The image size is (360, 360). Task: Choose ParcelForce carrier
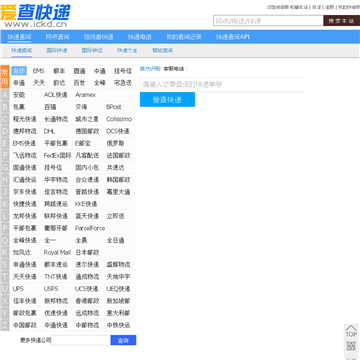pyautogui.click(x=90, y=228)
